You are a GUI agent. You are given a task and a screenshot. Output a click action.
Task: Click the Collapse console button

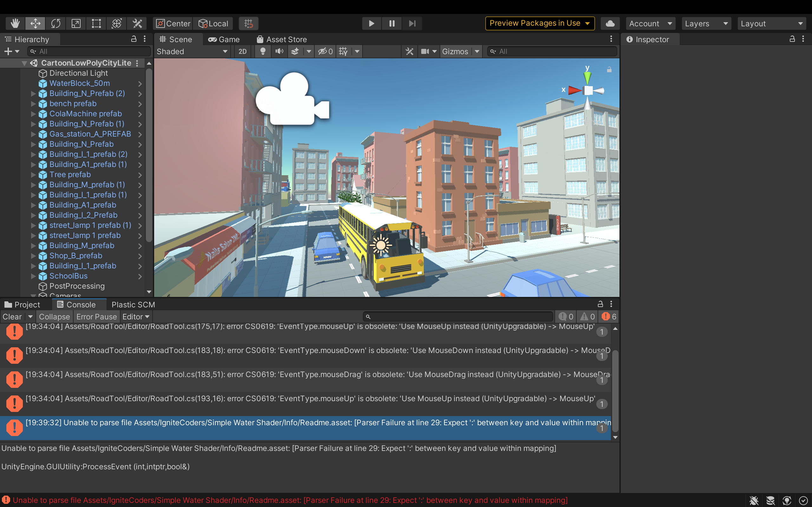(54, 317)
